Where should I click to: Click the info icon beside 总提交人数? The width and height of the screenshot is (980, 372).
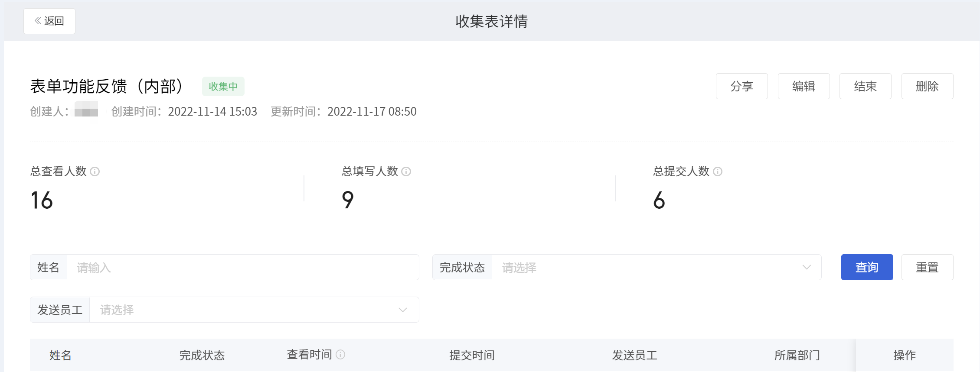tap(718, 171)
